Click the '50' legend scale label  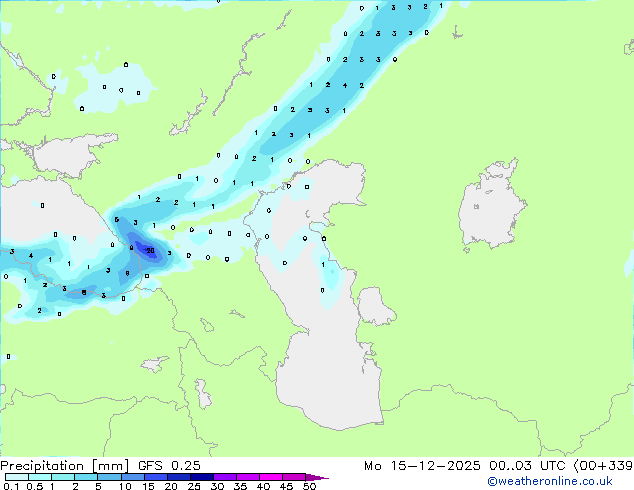click(x=309, y=486)
